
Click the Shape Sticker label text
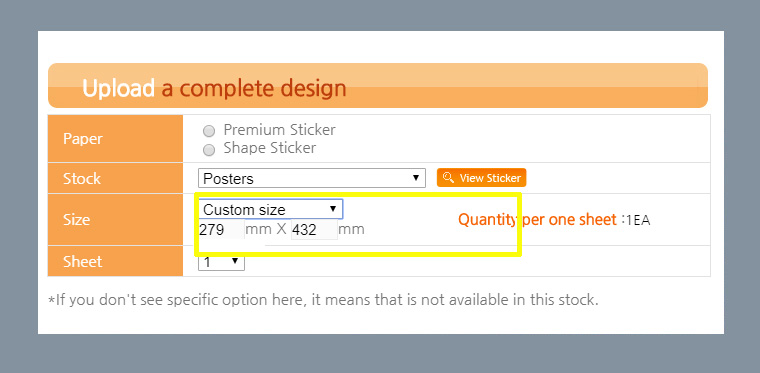pos(269,148)
